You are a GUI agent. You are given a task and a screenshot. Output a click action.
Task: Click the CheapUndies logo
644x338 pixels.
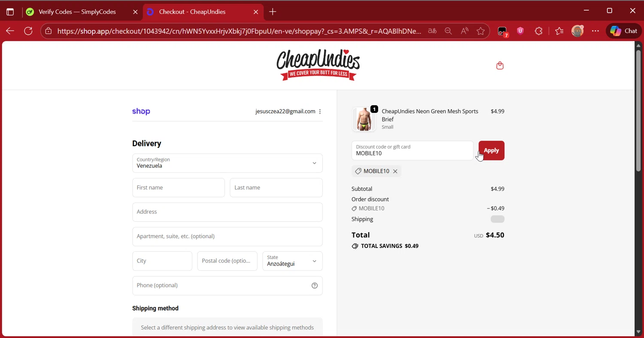[x=318, y=65]
